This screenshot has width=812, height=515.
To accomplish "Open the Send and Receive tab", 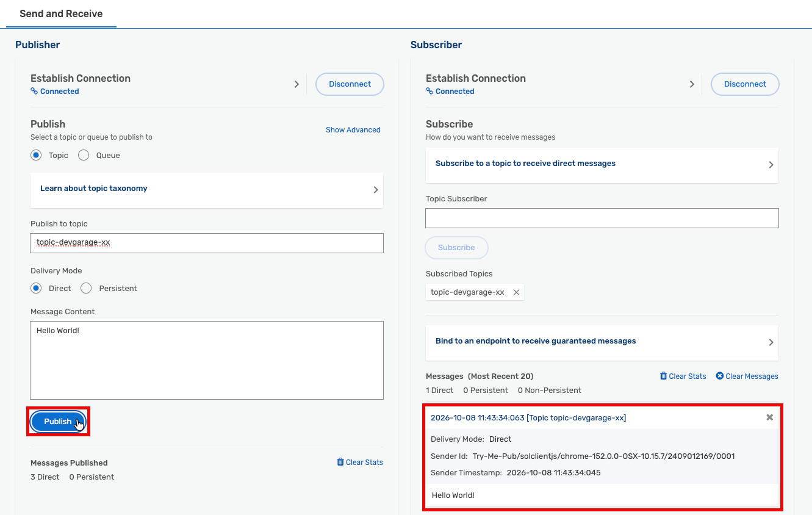I will pos(61,13).
